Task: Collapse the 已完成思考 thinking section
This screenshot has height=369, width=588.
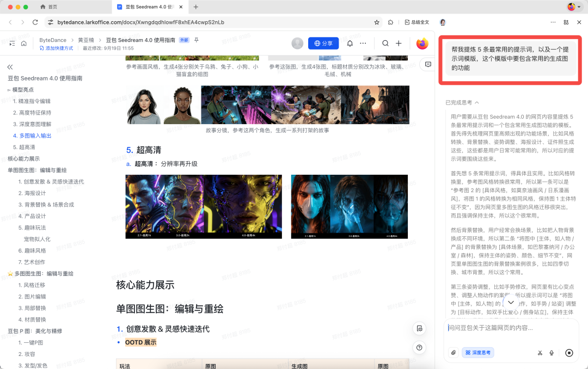Action: coord(462,102)
